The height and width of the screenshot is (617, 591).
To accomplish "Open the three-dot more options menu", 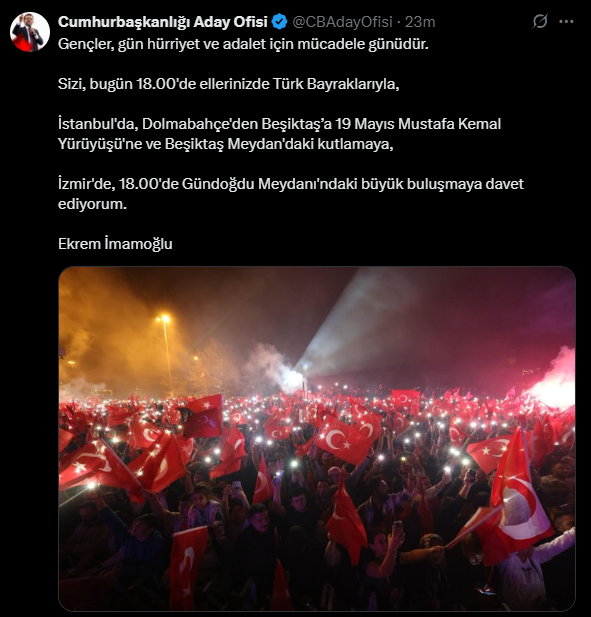I will tap(566, 22).
